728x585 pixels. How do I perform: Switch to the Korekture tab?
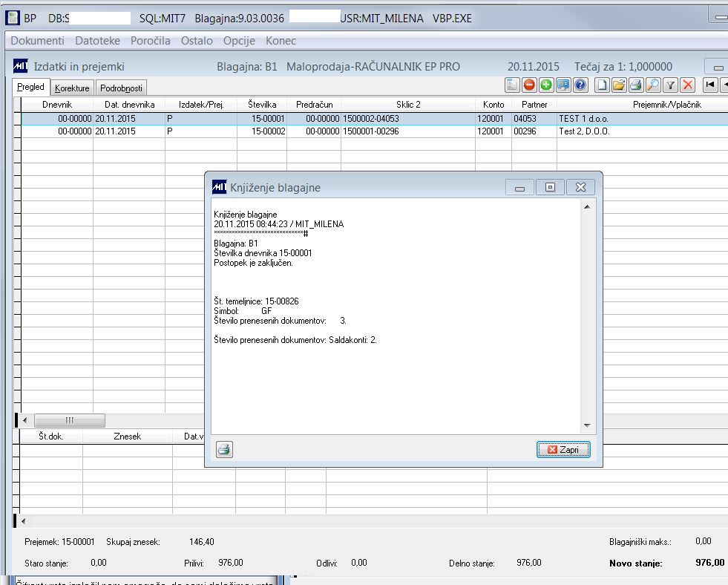(x=72, y=88)
